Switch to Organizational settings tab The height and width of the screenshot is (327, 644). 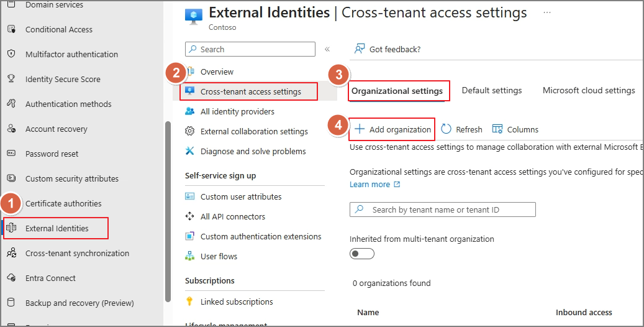click(397, 91)
